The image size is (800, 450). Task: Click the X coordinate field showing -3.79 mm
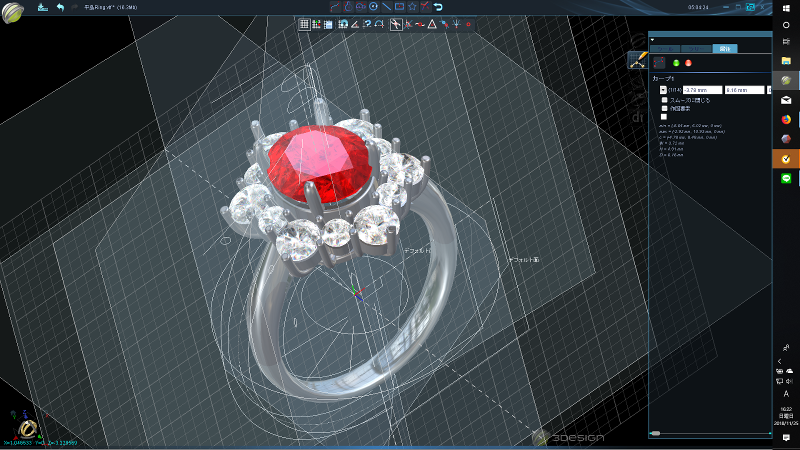point(702,90)
